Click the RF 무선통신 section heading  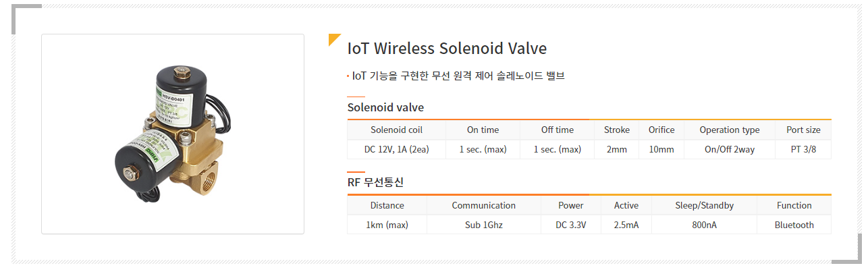click(x=375, y=182)
